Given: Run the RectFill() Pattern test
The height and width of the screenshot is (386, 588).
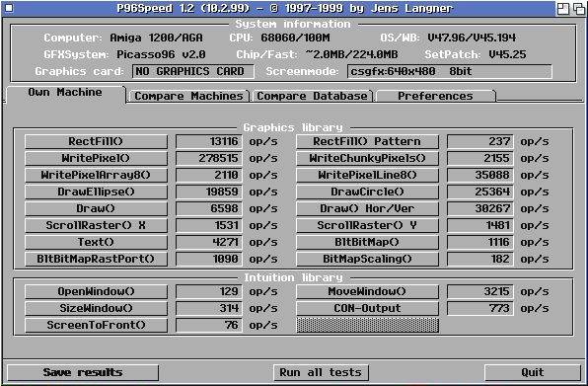Looking at the screenshot, I should click(x=367, y=141).
